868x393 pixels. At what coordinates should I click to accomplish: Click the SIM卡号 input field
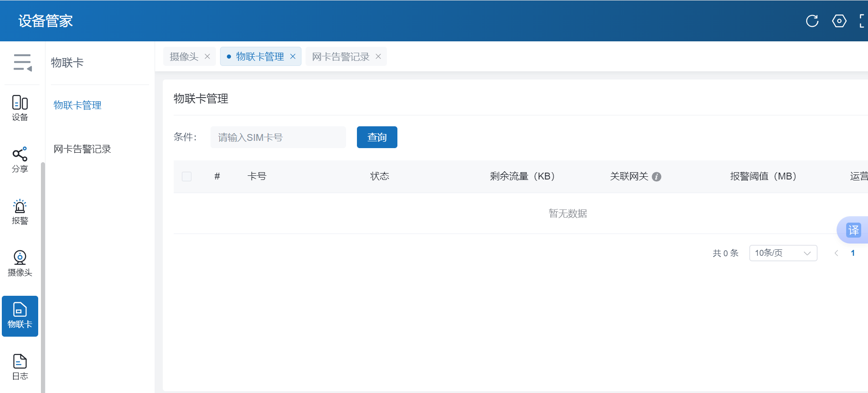[278, 137]
